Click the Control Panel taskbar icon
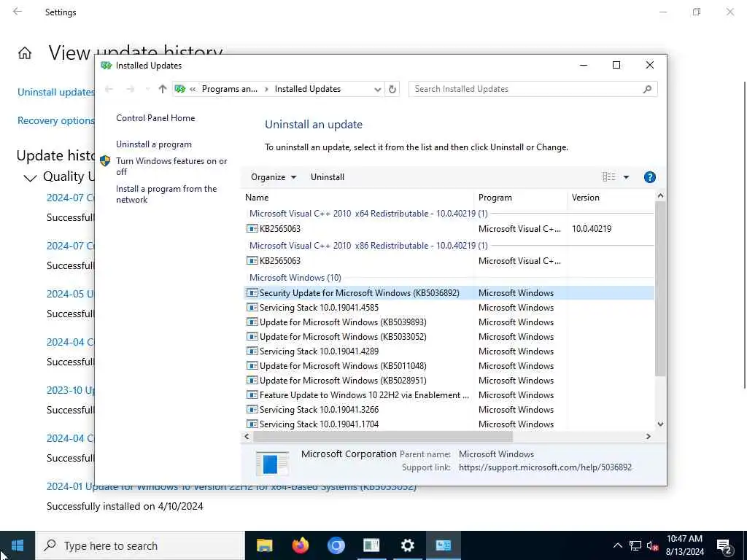The image size is (747, 560). click(443, 545)
